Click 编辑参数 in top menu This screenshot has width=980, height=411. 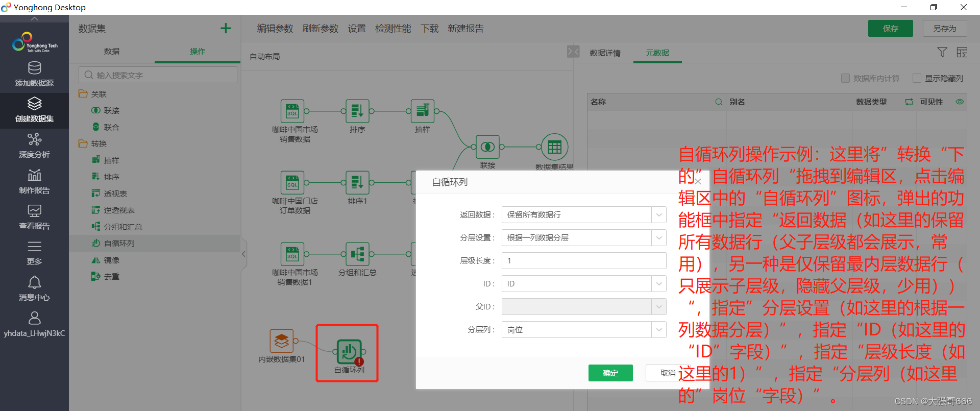click(275, 29)
